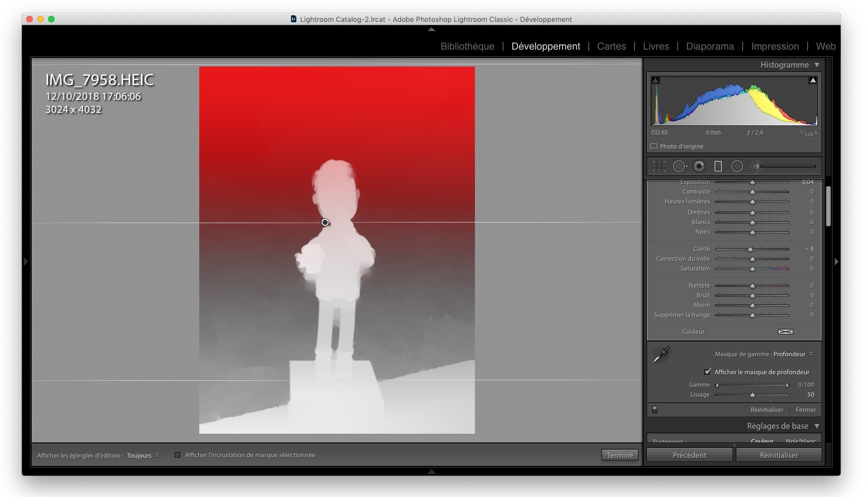
Task: Enable the Photo d'origine checkbox
Action: click(653, 146)
